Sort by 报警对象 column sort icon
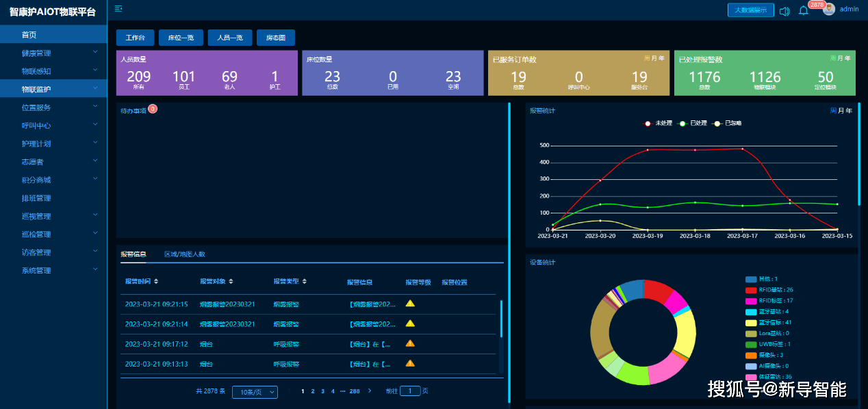868x409 pixels. (x=231, y=282)
